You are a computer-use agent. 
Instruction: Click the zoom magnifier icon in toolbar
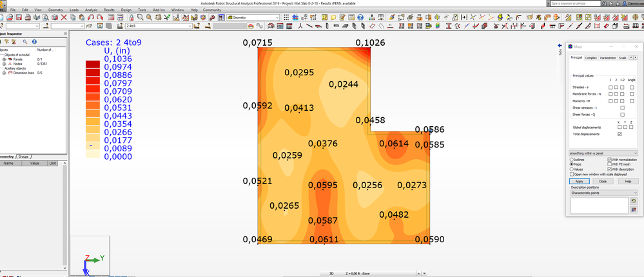click(x=140, y=17)
